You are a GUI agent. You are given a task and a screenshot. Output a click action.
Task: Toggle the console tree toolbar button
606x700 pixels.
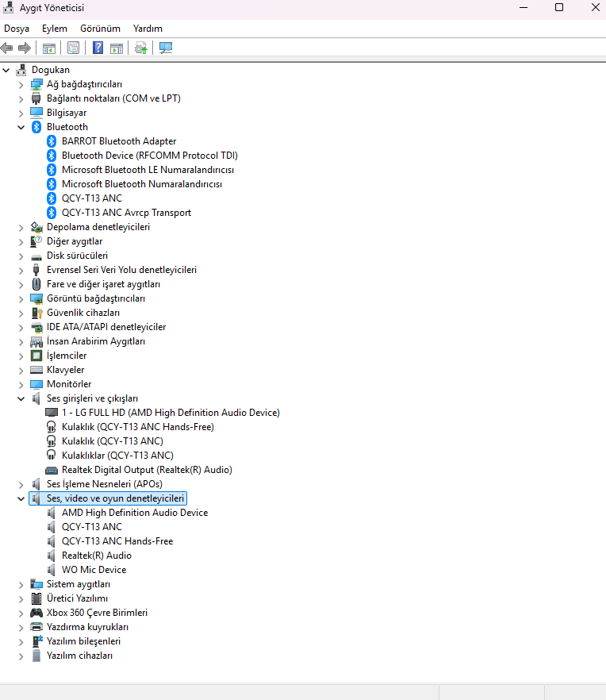49,48
